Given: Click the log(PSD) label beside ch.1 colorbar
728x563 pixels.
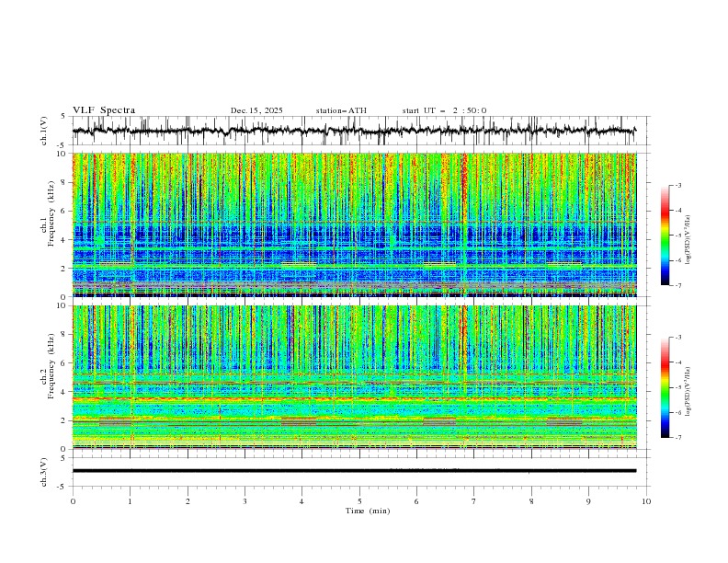Looking at the screenshot, I should [x=688, y=236].
